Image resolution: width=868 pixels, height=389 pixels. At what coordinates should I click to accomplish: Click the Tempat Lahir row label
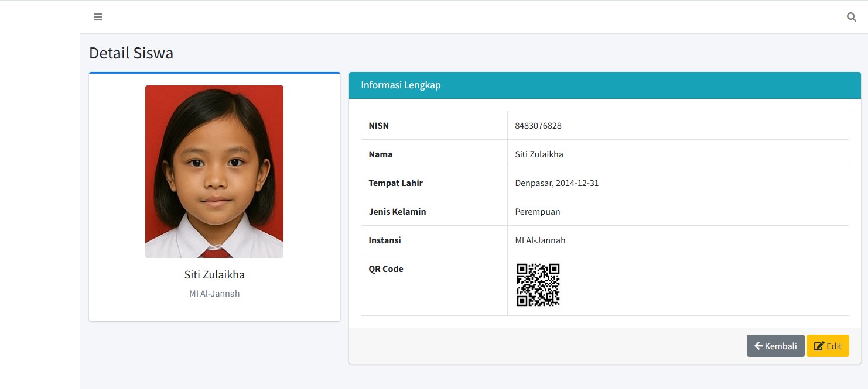[x=395, y=183]
